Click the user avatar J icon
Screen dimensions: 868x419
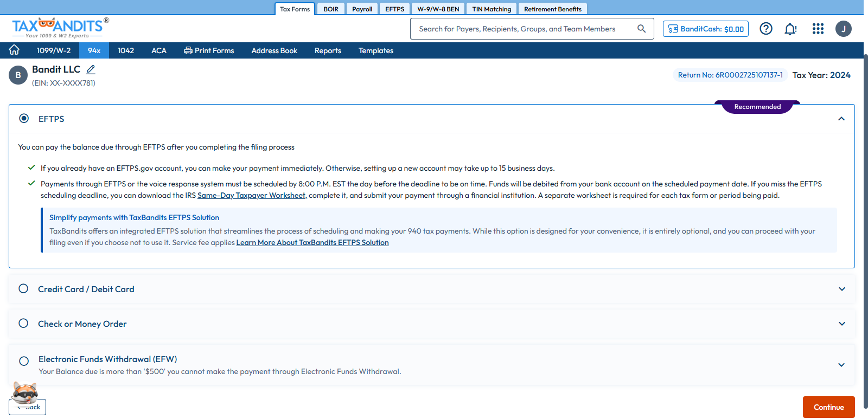tap(843, 29)
